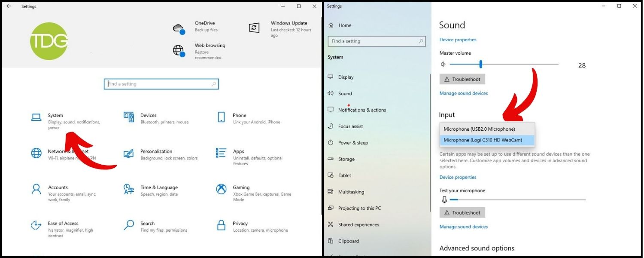Open the Devices settings icon
644x258 pixels.
[128, 116]
